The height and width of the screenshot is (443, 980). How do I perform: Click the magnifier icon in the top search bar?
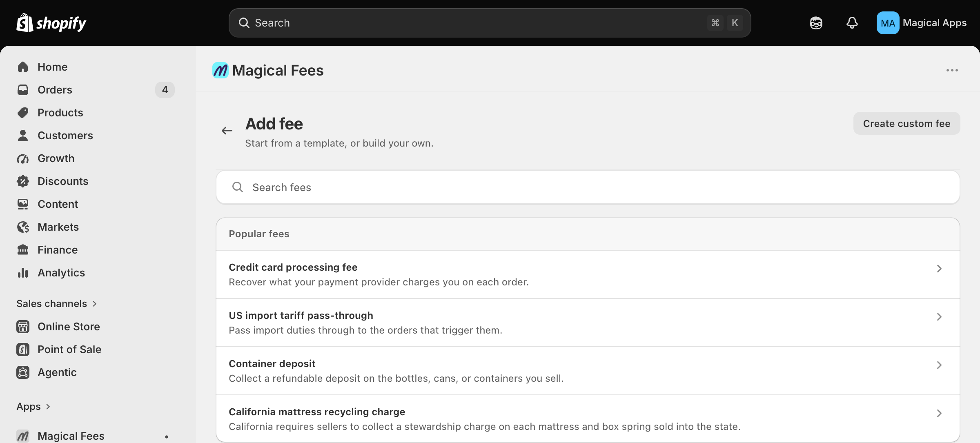pyautogui.click(x=244, y=23)
